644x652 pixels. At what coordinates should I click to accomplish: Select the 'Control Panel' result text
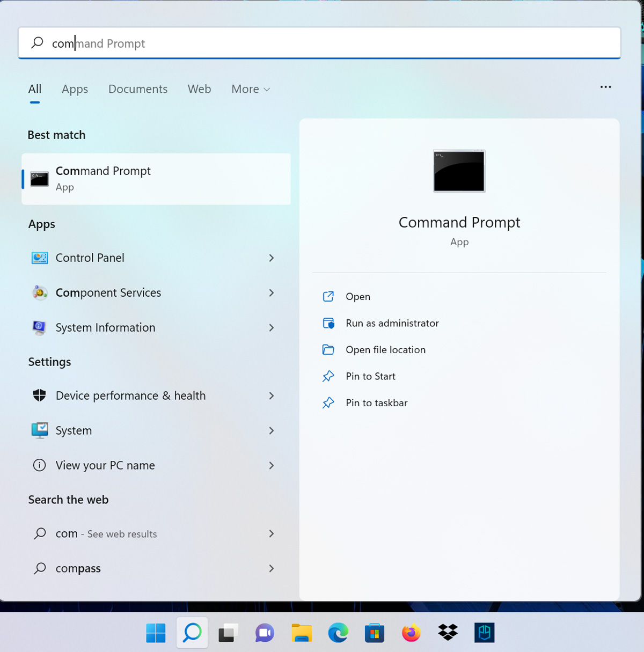click(90, 258)
